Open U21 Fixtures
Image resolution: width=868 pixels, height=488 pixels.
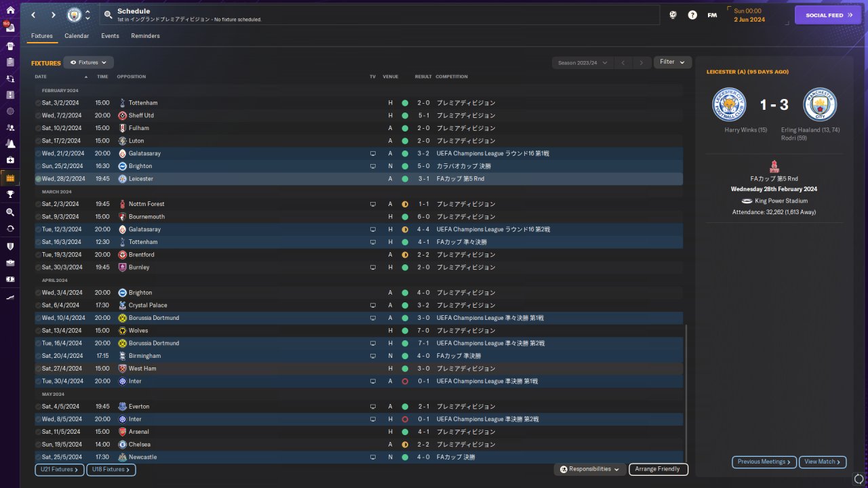(x=59, y=469)
